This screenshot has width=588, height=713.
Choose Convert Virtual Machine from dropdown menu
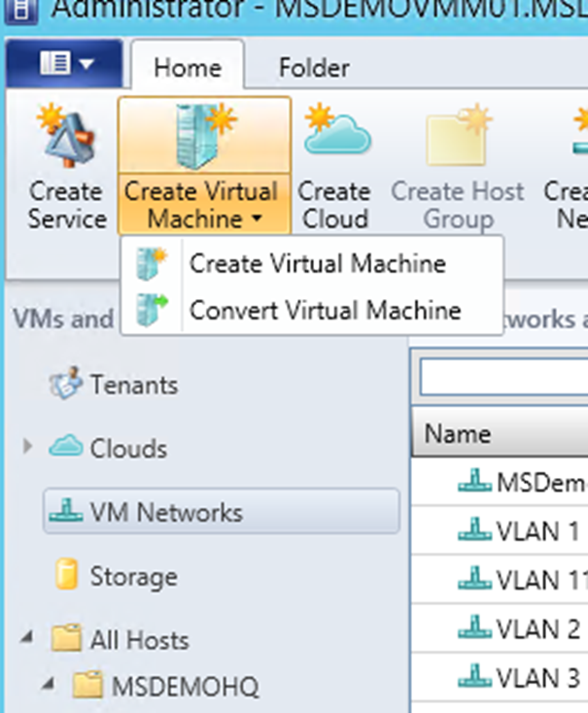point(312,310)
